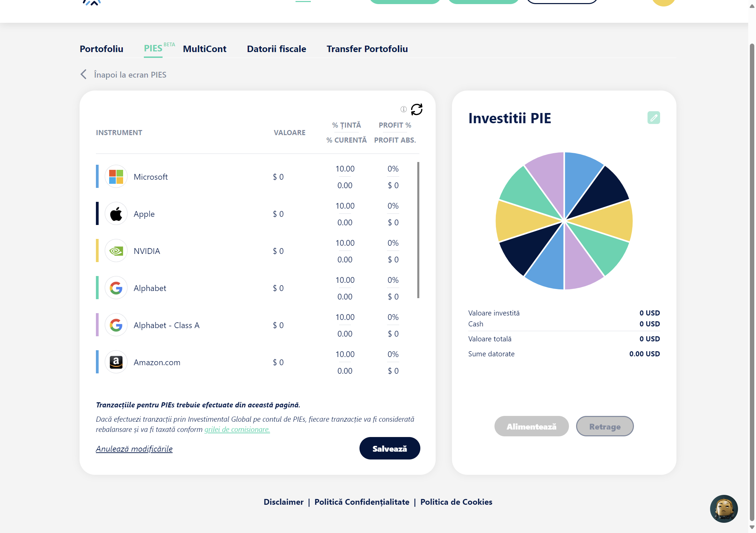Click the Valoare totală label

coord(490,339)
